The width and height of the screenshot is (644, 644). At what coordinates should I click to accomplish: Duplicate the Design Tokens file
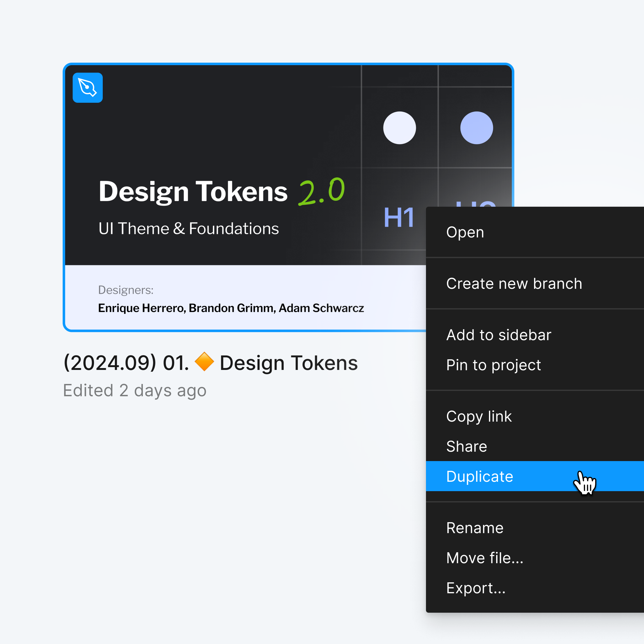click(x=480, y=477)
